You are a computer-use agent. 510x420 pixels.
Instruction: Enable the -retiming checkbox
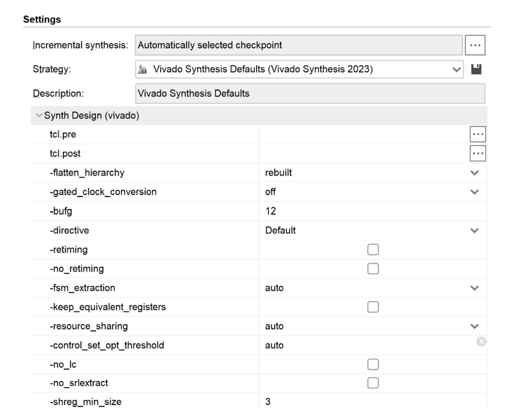(373, 250)
